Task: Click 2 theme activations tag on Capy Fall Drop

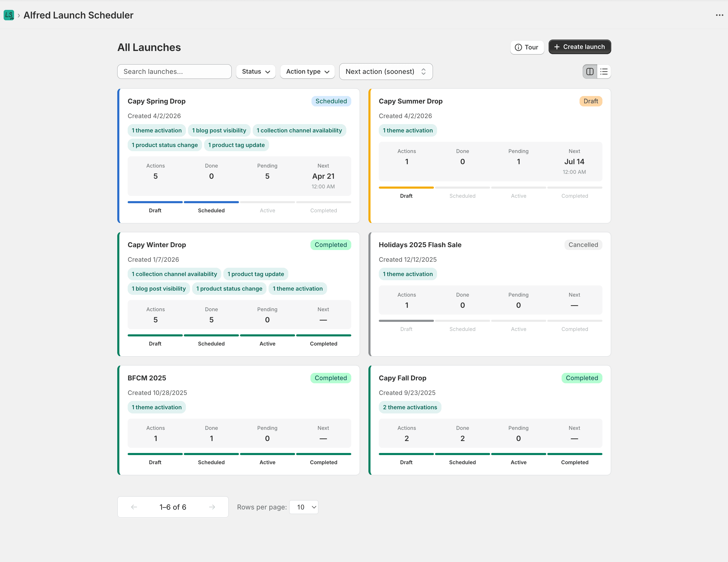Action: click(x=410, y=407)
